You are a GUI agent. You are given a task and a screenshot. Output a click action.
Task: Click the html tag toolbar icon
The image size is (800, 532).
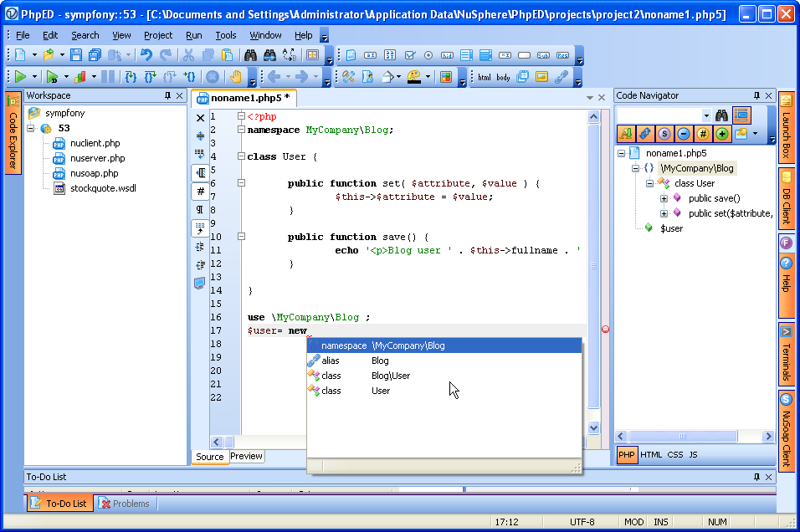pos(485,77)
